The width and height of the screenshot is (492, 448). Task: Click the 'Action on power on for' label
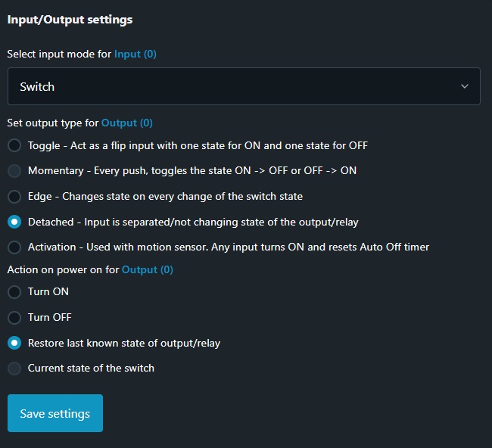point(63,269)
